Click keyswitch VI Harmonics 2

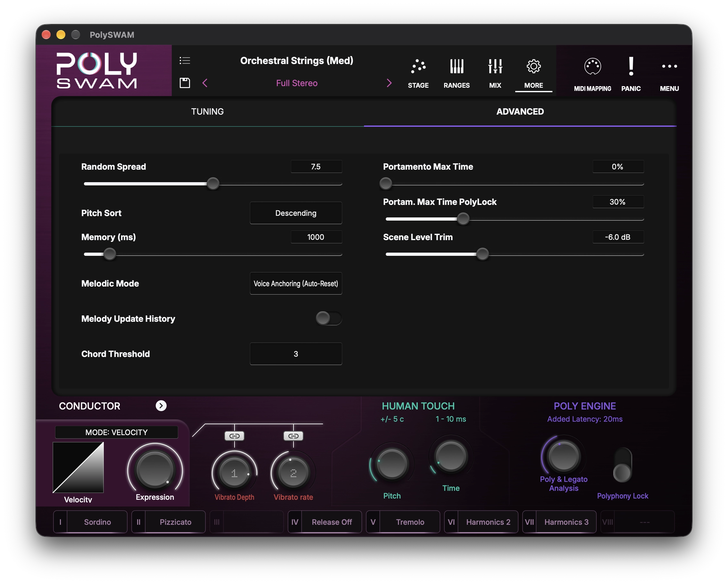tap(481, 522)
